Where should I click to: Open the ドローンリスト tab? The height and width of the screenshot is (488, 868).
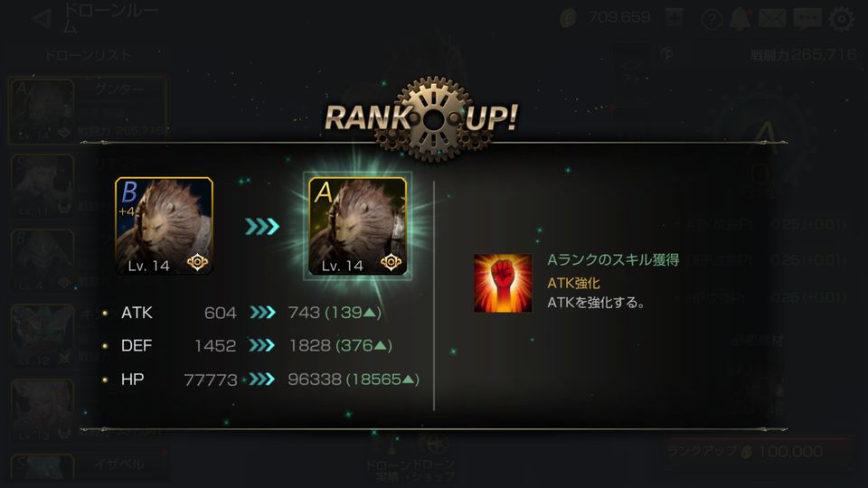coord(88,55)
